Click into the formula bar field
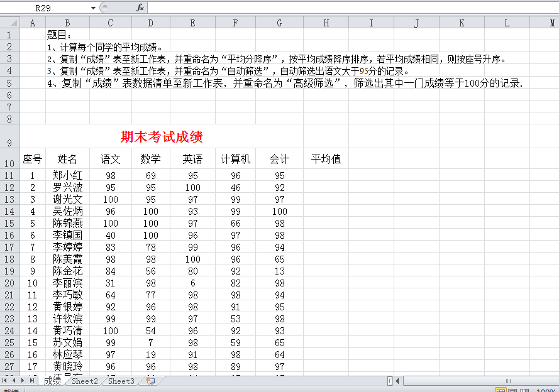The height and width of the screenshot is (392, 559). pos(353,8)
